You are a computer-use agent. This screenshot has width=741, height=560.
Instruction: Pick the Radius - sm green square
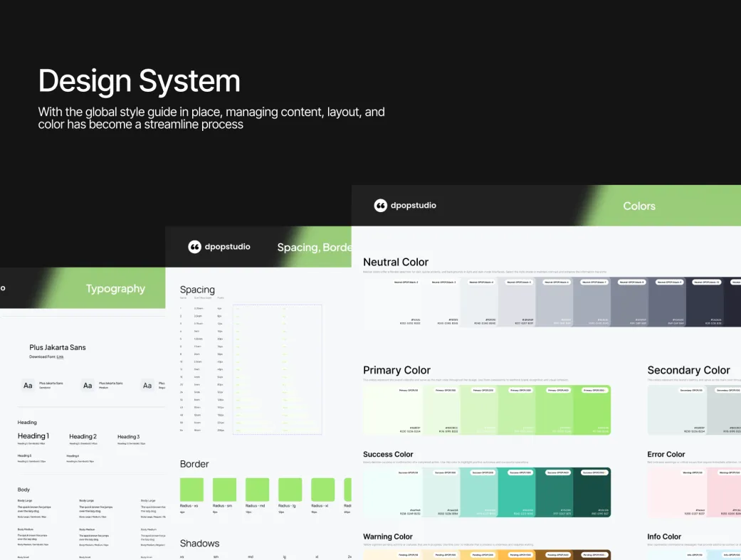click(x=224, y=490)
